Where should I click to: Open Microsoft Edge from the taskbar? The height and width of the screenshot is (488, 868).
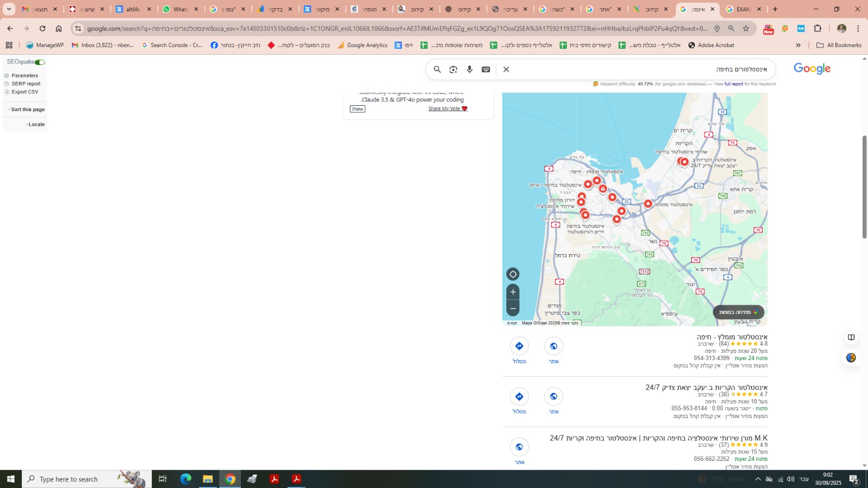[186, 479]
